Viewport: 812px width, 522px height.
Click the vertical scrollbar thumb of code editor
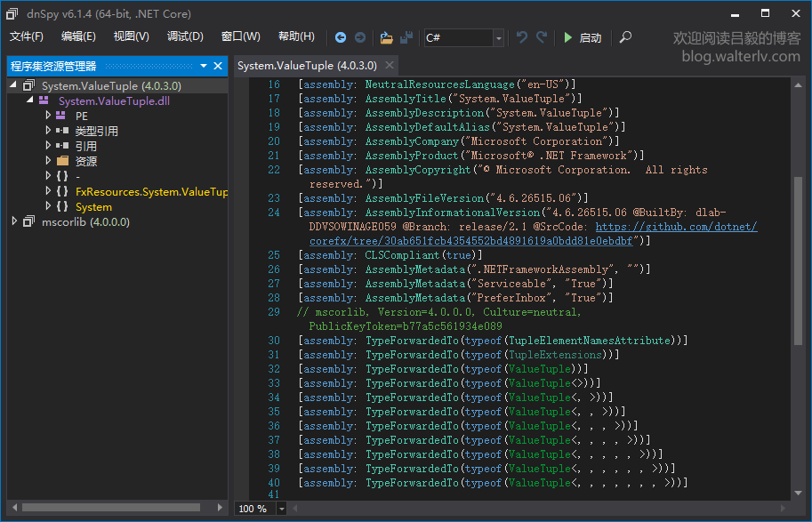tap(798, 261)
